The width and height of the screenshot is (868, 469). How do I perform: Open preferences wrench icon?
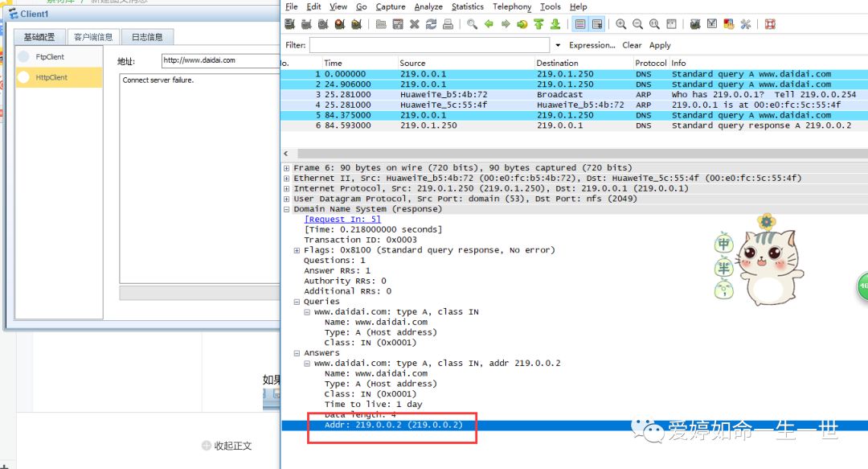(746, 24)
